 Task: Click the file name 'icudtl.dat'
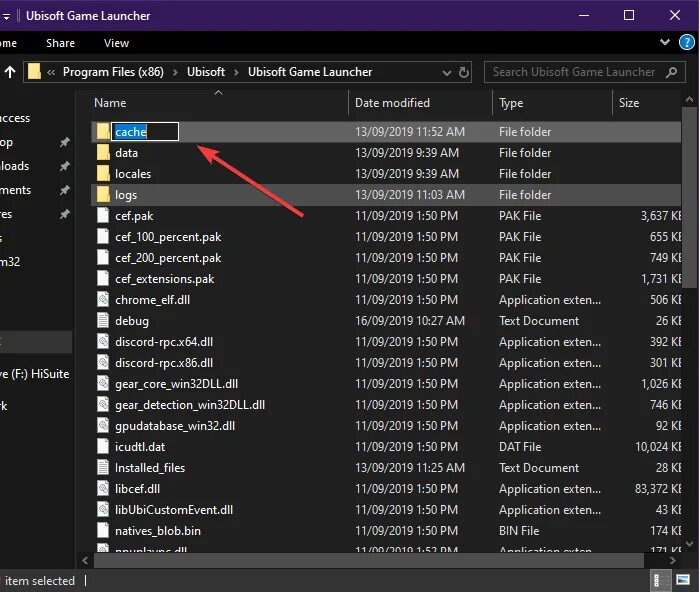click(140, 446)
